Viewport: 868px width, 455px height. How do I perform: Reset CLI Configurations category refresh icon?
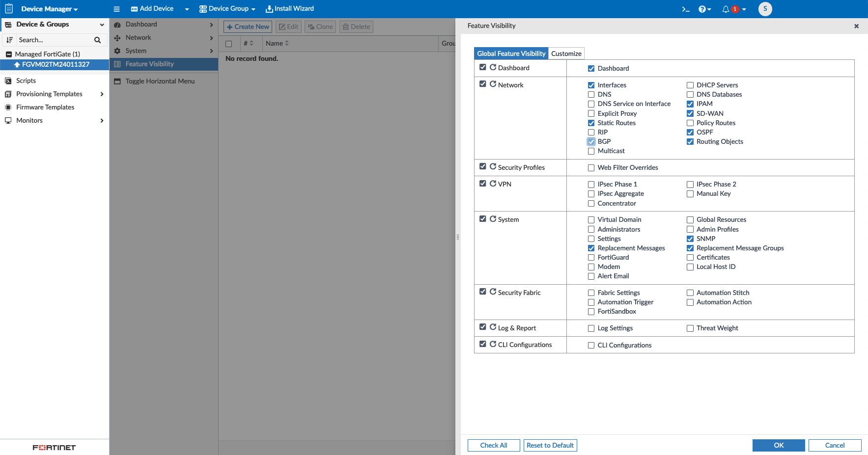point(493,344)
